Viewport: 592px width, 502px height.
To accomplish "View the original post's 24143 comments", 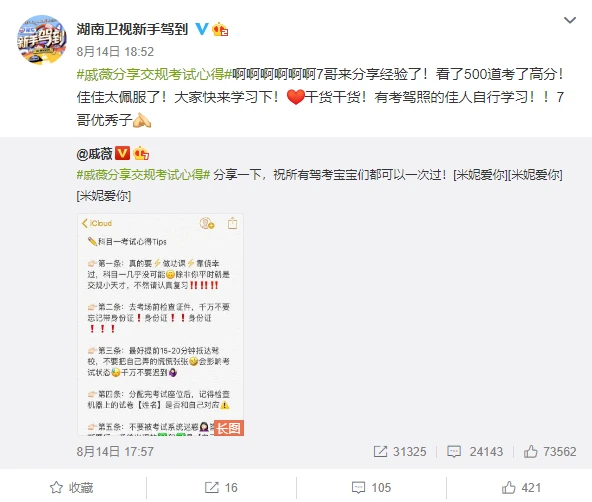I will tap(475, 451).
